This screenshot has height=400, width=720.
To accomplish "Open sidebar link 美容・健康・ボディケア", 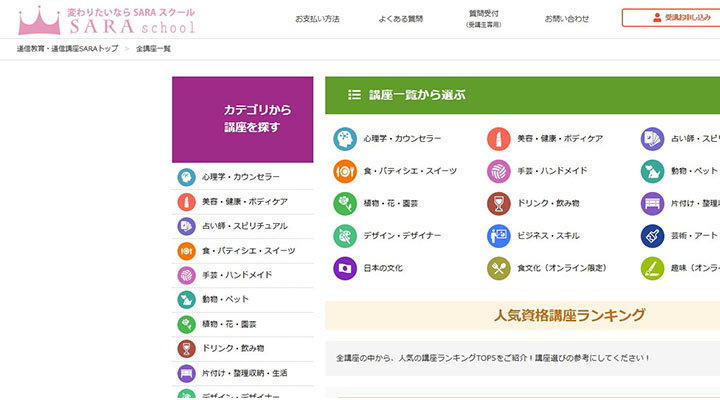I will (x=245, y=202).
